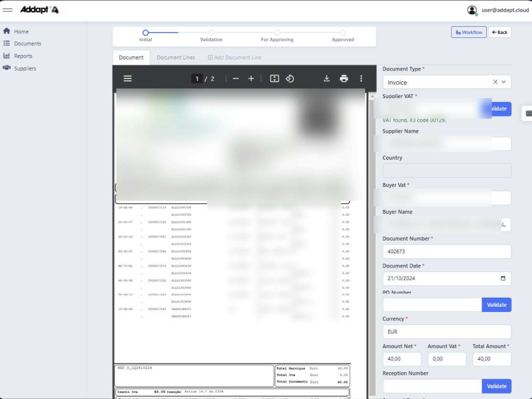Viewport: 532px width, 399px height.
Task: Focus the Document Number field
Action: tap(447, 251)
